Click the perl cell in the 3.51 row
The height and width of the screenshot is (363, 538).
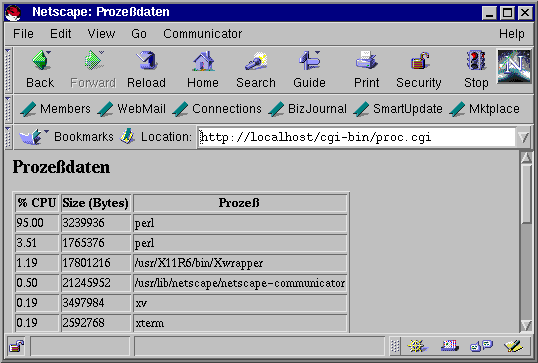click(x=240, y=243)
